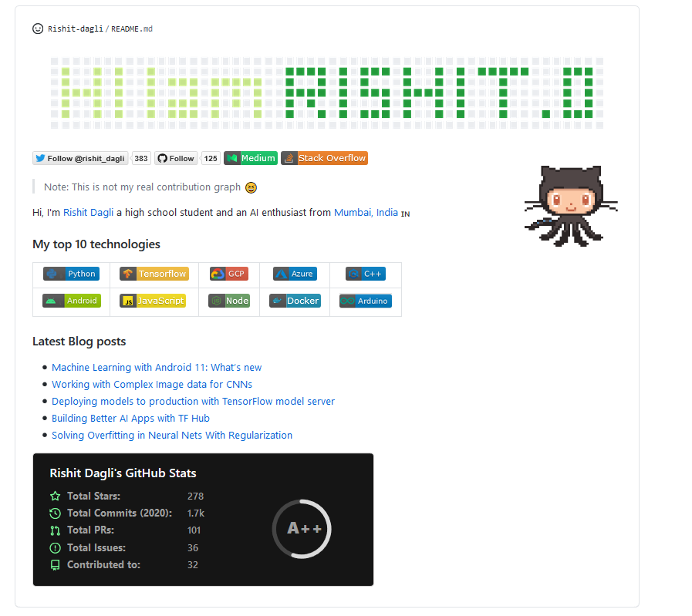This screenshot has height=616, width=692.
Task: Select the Azure badge
Action: pyautogui.click(x=295, y=274)
